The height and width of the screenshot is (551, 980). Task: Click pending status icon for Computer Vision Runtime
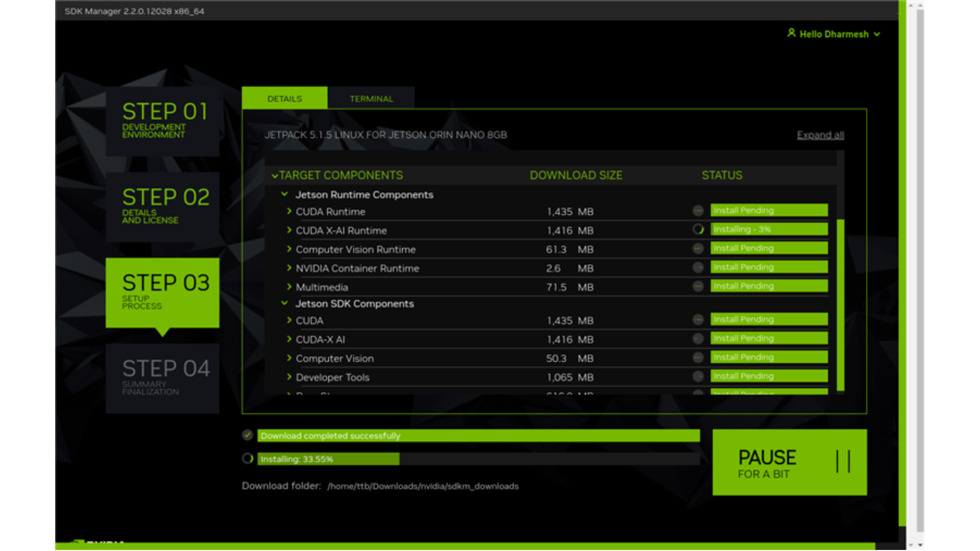click(698, 248)
